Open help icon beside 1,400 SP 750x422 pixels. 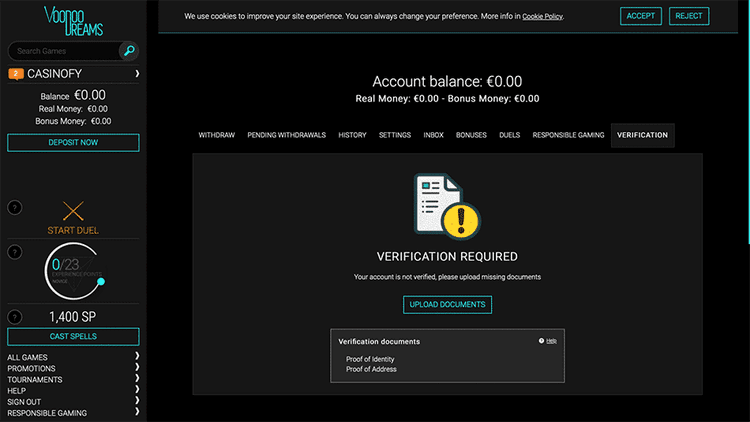(15, 317)
